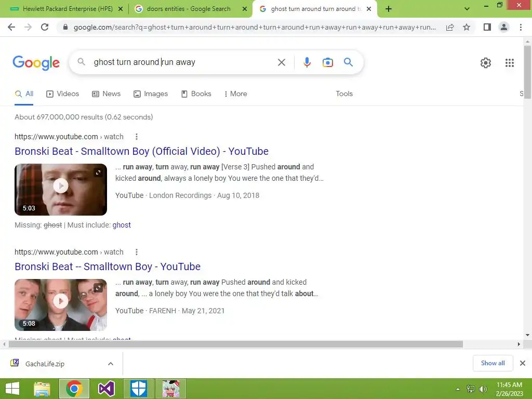
Task: Click horizontal scrollbar right arrow
Action: click(x=519, y=344)
